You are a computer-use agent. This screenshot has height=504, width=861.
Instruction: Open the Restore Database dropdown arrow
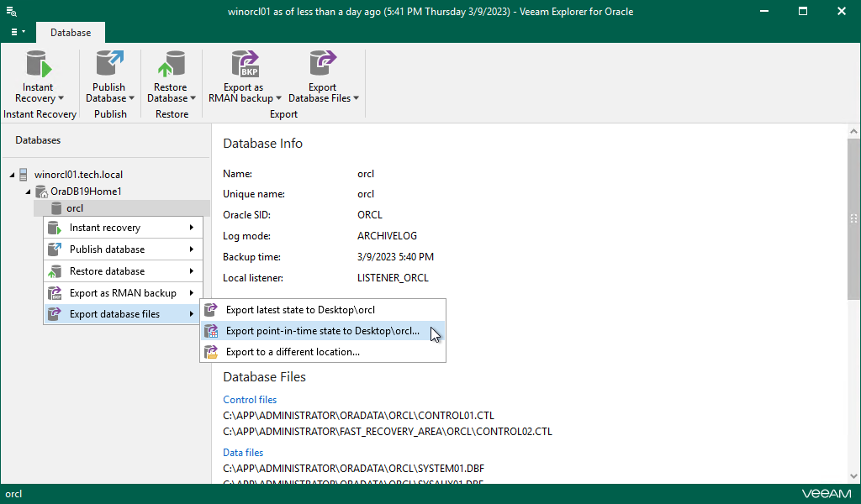(x=193, y=98)
